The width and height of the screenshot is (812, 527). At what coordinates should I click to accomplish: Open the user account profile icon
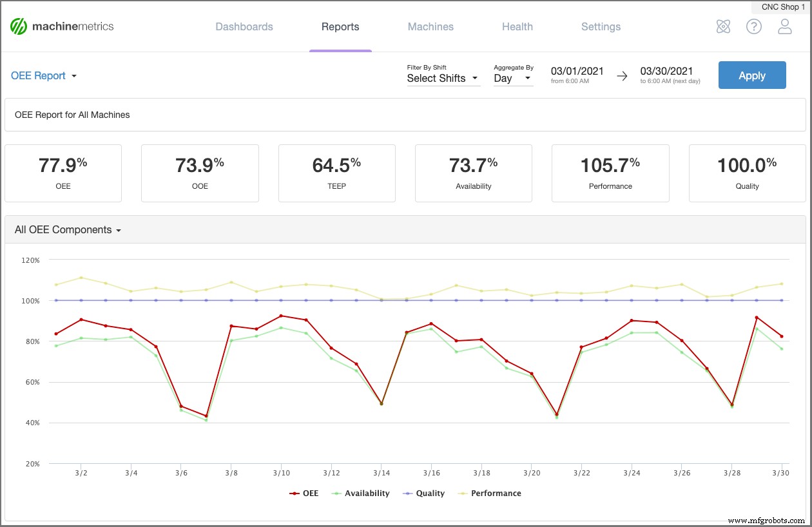click(785, 26)
